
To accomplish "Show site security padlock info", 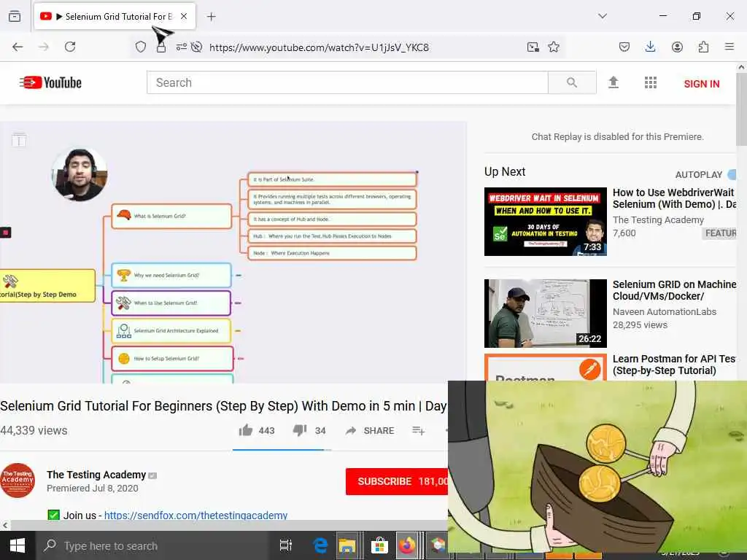I will [161, 47].
